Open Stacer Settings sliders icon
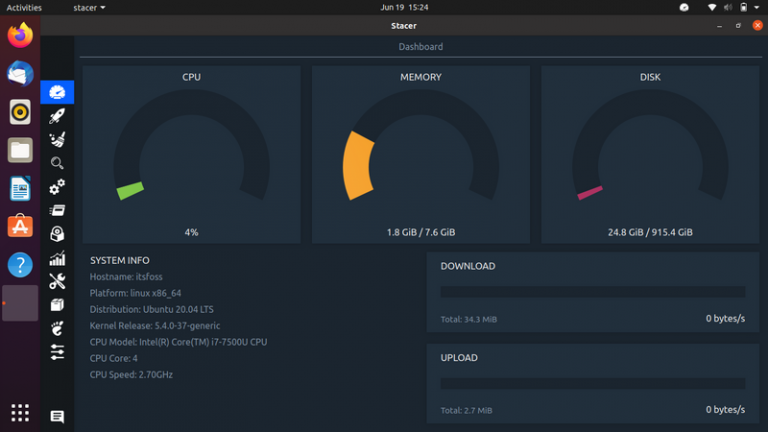Viewport: 768px width, 432px height. tap(57, 352)
